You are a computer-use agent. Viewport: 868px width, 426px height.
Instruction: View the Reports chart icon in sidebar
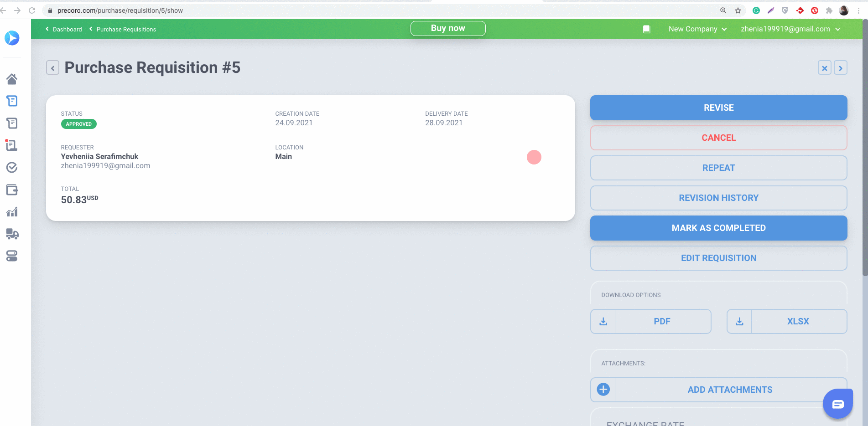pyautogui.click(x=12, y=211)
